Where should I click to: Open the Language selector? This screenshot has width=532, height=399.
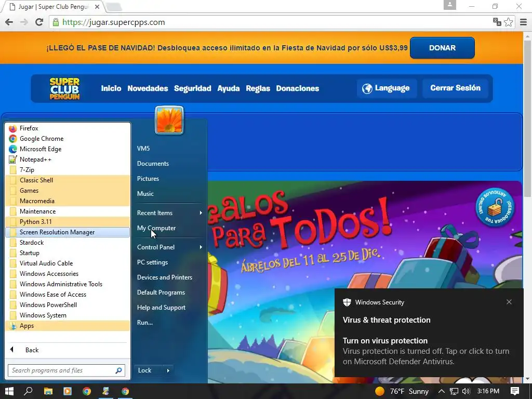(x=387, y=88)
